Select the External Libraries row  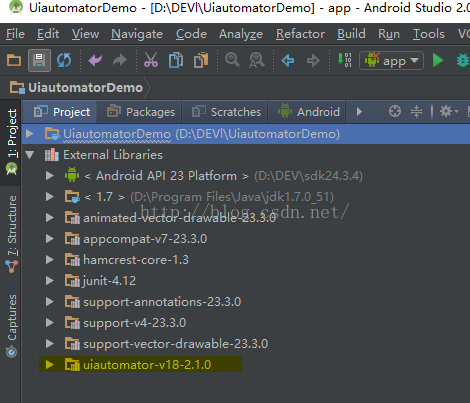click(x=246, y=155)
